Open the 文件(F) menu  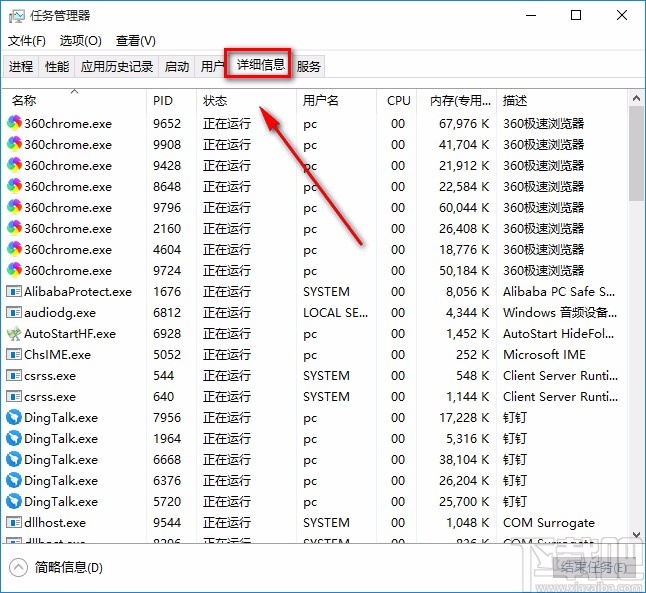(27, 41)
